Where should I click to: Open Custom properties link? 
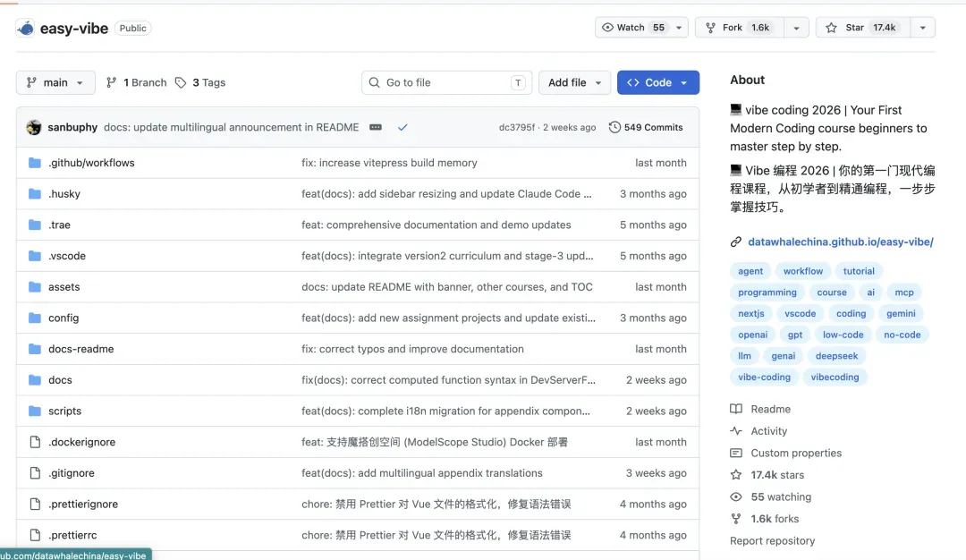(796, 454)
